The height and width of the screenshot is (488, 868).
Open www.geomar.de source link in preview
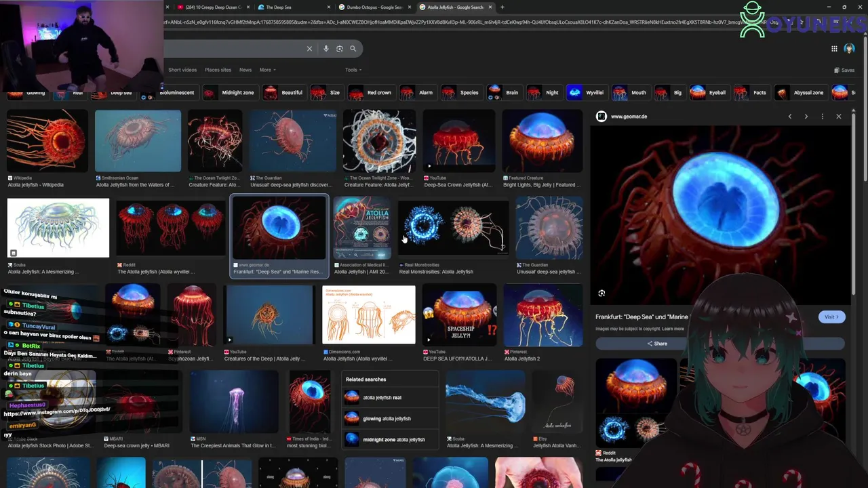tap(629, 117)
